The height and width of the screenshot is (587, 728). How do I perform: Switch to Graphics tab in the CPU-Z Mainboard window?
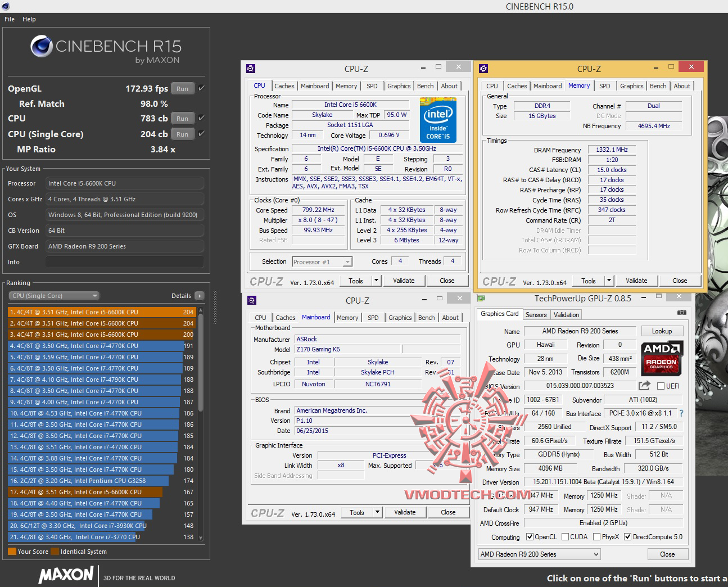[x=400, y=318]
